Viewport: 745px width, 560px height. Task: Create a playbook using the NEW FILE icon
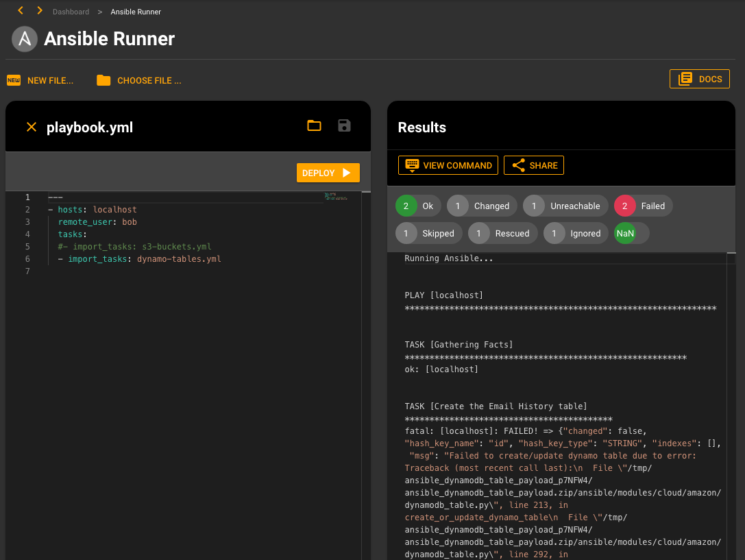pos(12,80)
